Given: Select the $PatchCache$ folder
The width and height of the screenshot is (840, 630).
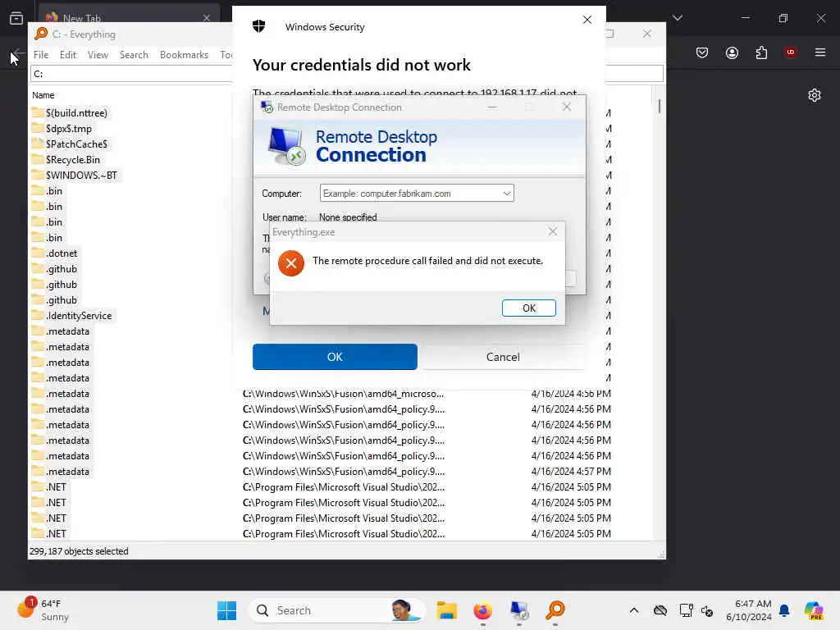Looking at the screenshot, I should [x=76, y=144].
